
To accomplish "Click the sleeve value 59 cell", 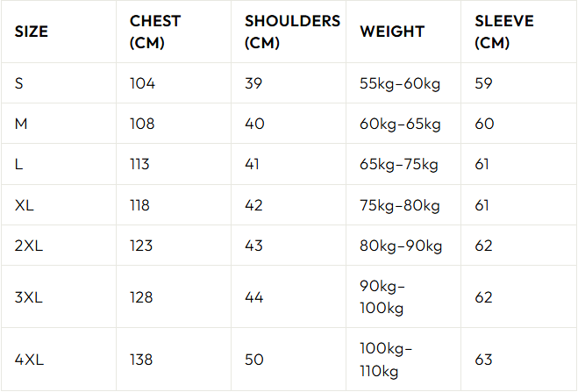I will coord(484,83).
